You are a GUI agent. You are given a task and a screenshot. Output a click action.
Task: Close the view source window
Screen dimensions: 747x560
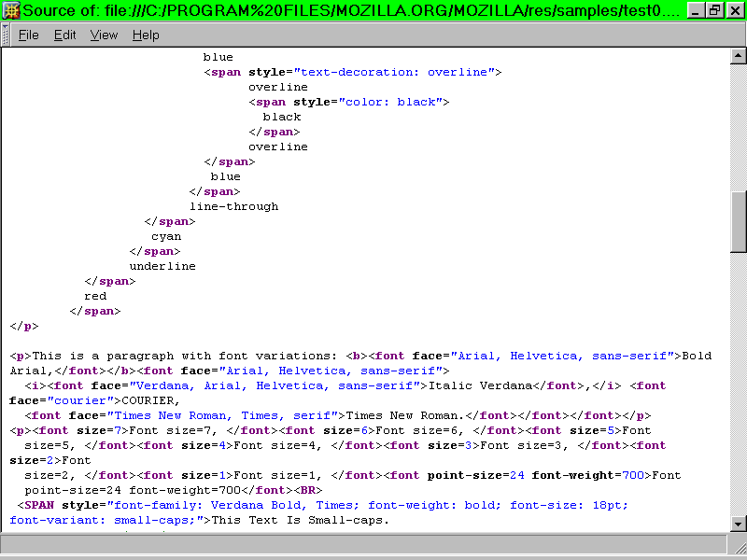point(733,11)
